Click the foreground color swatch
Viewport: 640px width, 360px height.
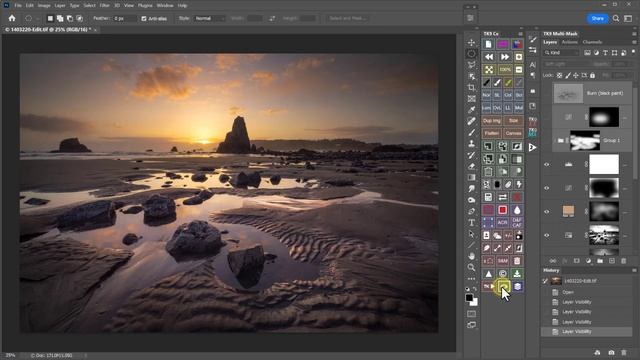pos(469,298)
